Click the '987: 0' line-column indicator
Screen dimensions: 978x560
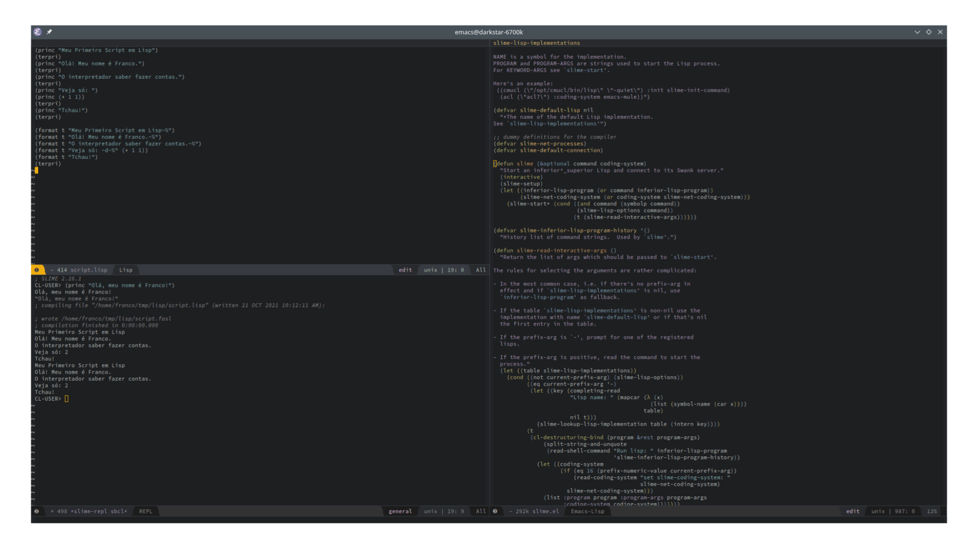click(905, 512)
